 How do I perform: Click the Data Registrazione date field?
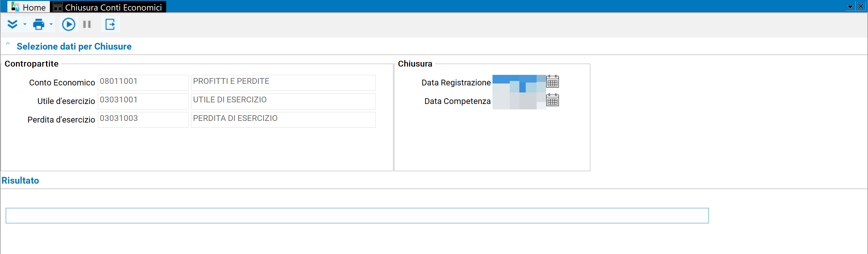(x=519, y=83)
